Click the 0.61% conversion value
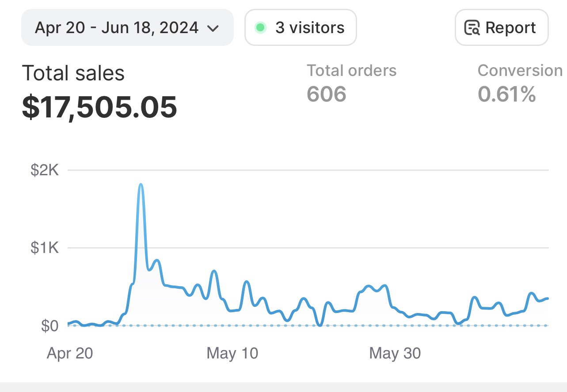The image size is (567, 392). pyautogui.click(x=507, y=94)
